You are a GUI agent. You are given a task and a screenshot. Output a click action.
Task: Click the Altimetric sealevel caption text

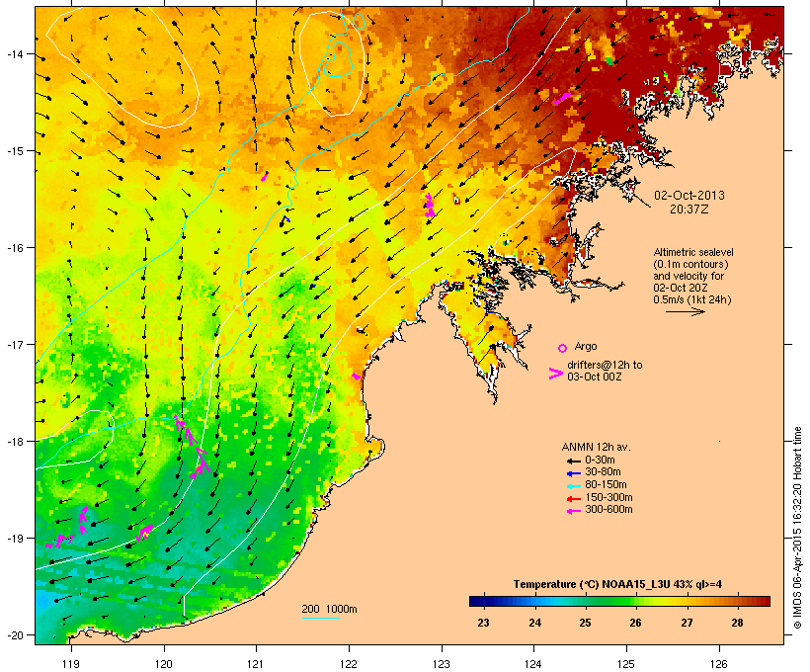coord(693,252)
